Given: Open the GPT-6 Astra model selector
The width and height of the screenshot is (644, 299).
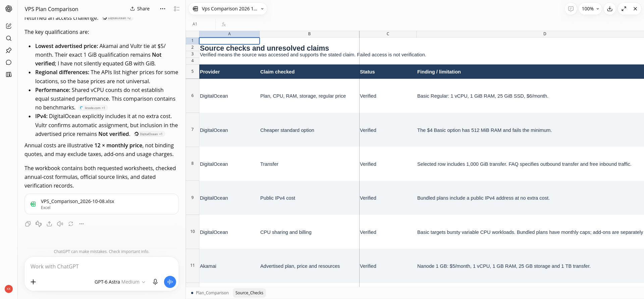Looking at the screenshot, I should coord(120,282).
